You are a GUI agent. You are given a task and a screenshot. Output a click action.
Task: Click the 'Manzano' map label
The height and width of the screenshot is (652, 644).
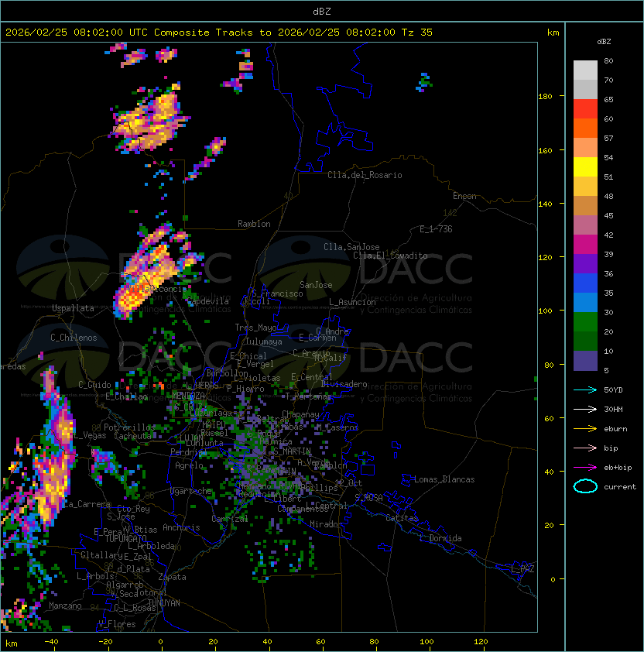click(65, 606)
